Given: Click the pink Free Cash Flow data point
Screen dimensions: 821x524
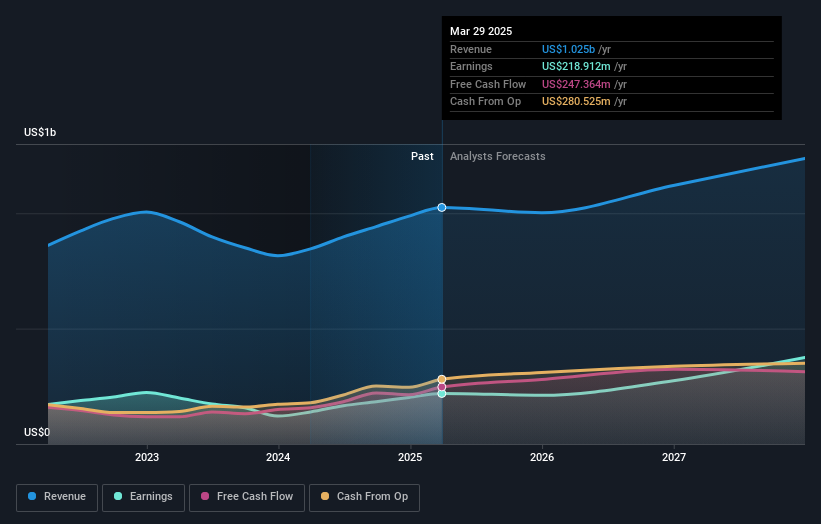Looking at the screenshot, I should (442, 387).
